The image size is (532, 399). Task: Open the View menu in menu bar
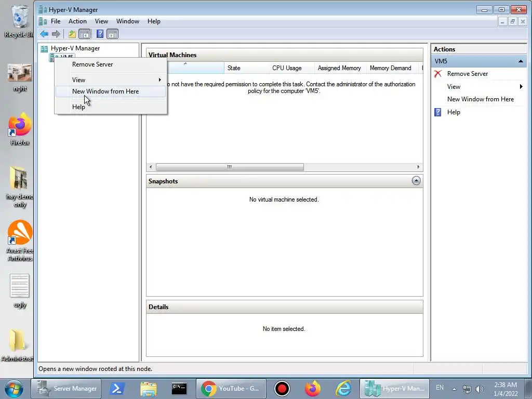click(101, 21)
